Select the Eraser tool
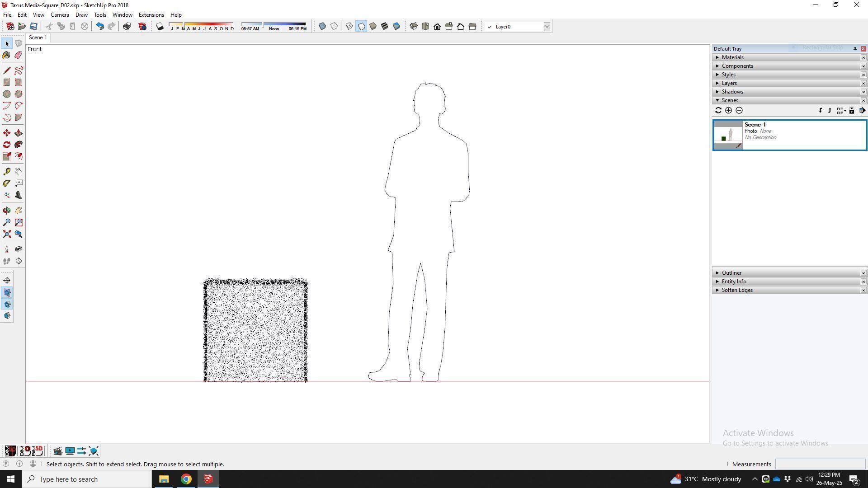 tap(19, 55)
